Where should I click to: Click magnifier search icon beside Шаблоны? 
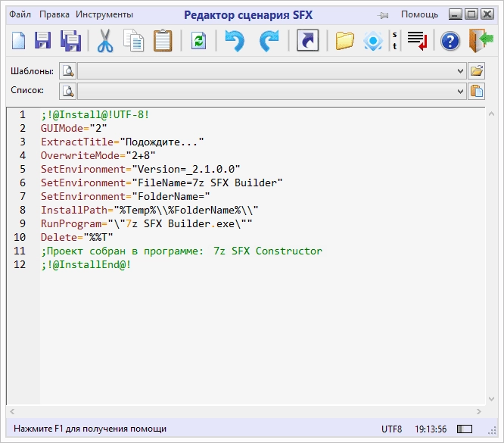tap(68, 70)
